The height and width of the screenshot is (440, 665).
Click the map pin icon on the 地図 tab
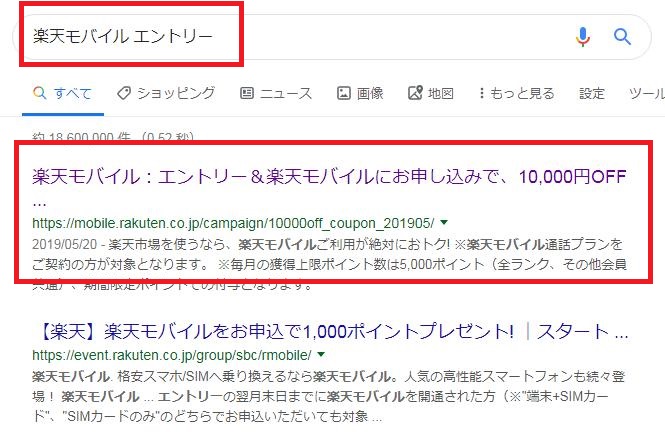pos(415,93)
